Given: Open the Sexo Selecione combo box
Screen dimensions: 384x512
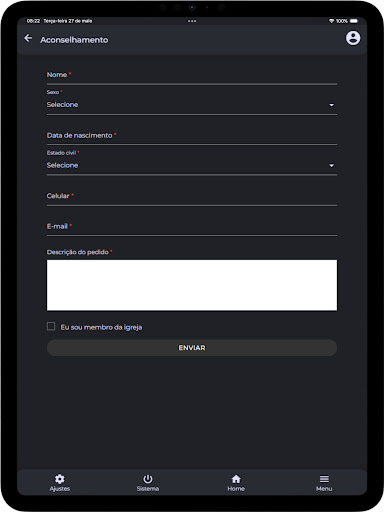Looking at the screenshot, I should (x=192, y=105).
